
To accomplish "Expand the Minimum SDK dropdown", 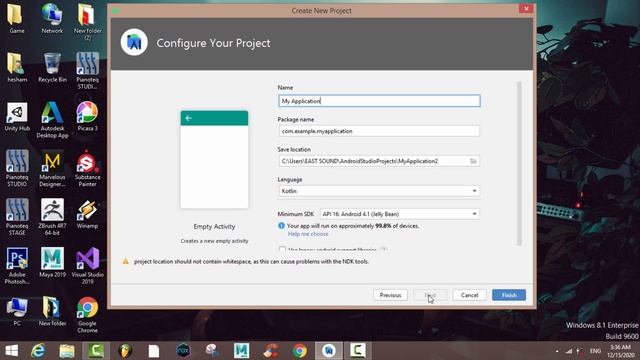I will click(400, 214).
